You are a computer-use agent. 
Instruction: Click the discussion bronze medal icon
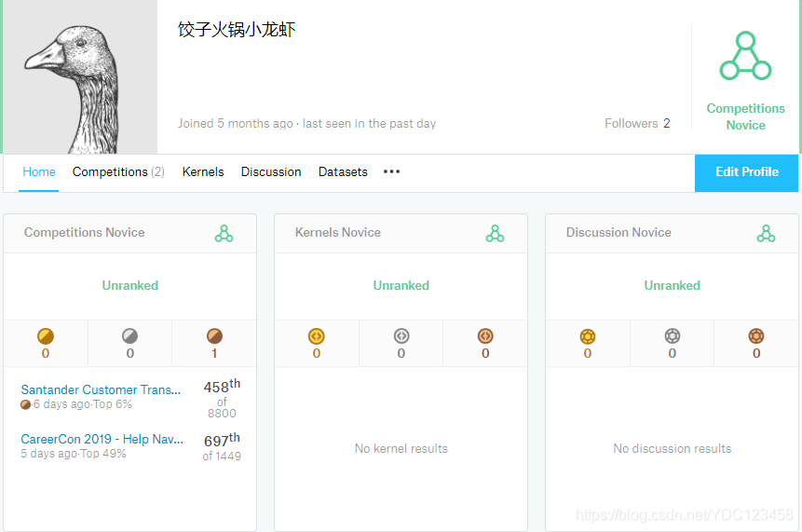click(756, 336)
